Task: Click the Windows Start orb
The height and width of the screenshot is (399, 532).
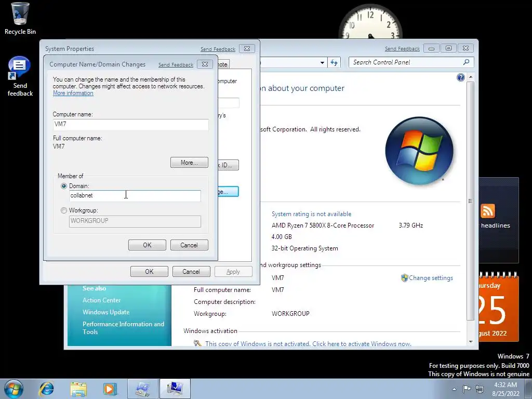Action: (x=14, y=389)
